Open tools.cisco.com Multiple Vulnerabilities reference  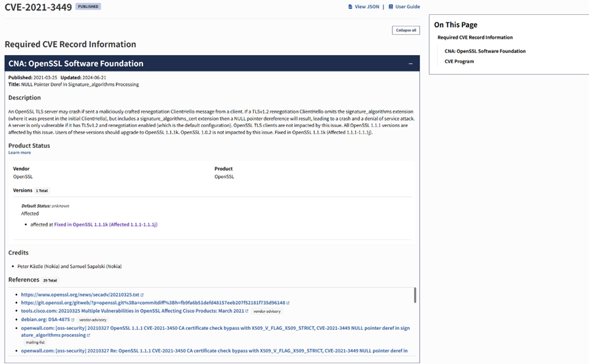pyautogui.click(x=132, y=311)
